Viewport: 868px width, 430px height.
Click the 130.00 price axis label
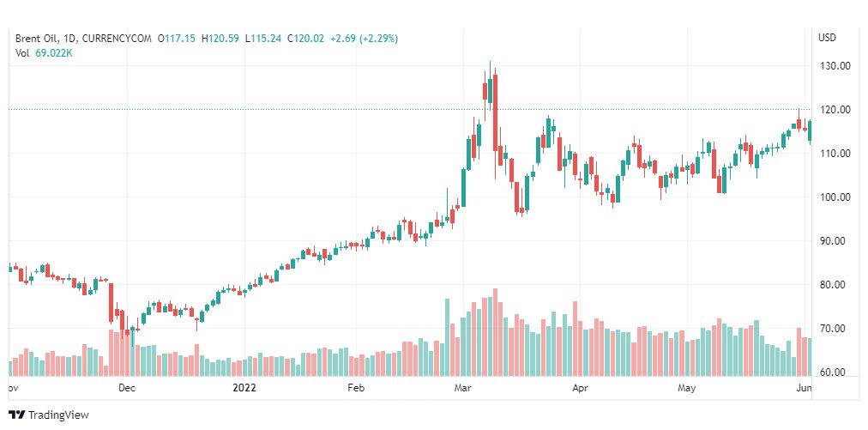pos(834,66)
